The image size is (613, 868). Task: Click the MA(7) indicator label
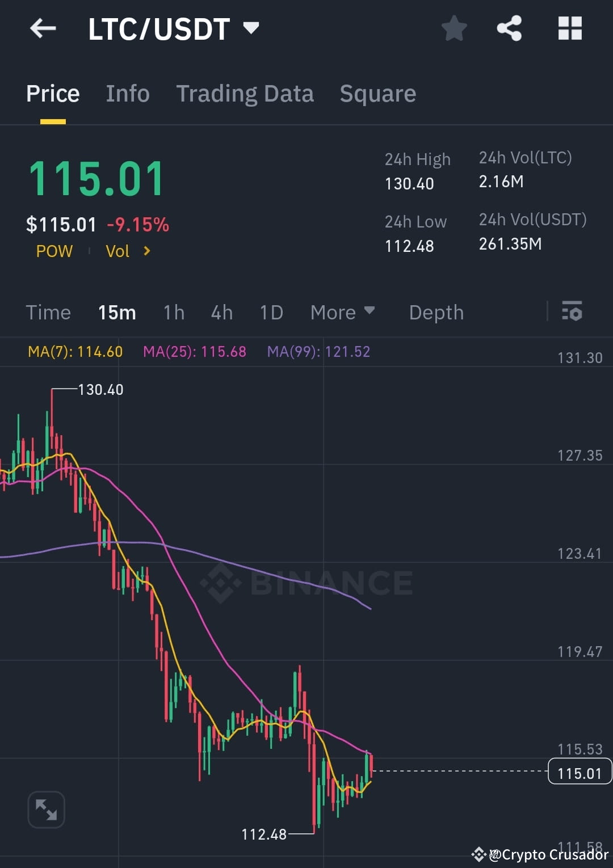tap(73, 352)
